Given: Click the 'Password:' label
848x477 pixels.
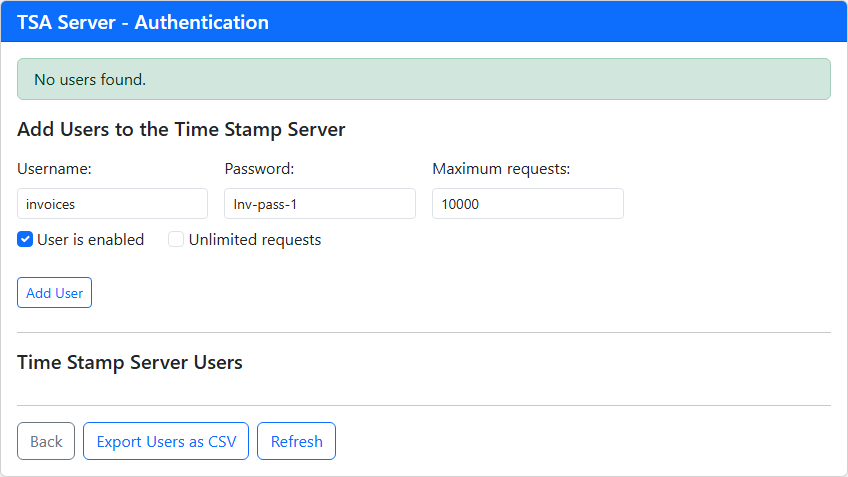Looking at the screenshot, I should pyautogui.click(x=259, y=169).
